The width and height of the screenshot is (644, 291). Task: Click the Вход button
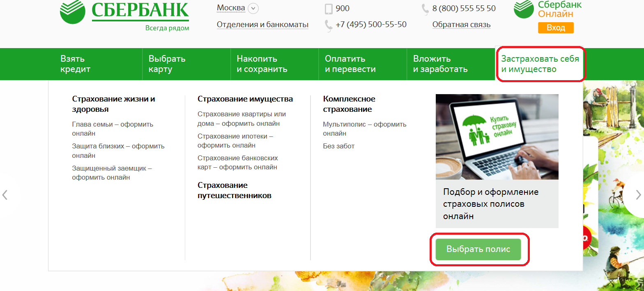coord(556,28)
